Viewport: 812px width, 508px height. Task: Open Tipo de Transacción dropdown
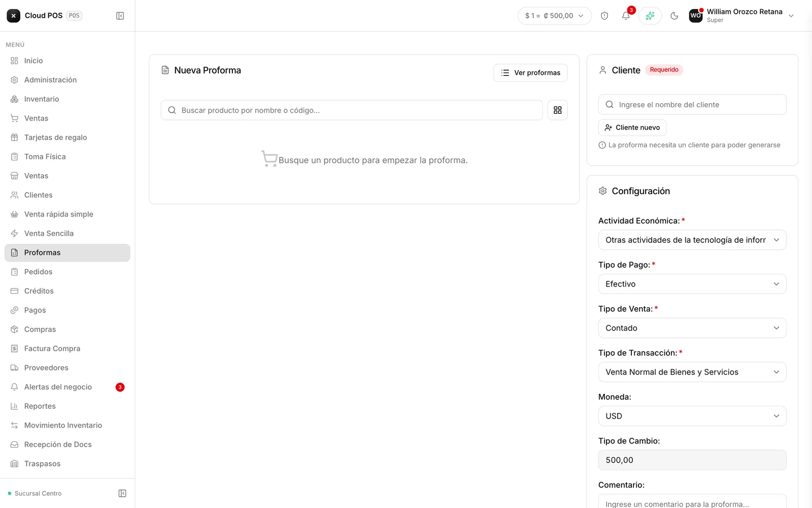point(692,372)
